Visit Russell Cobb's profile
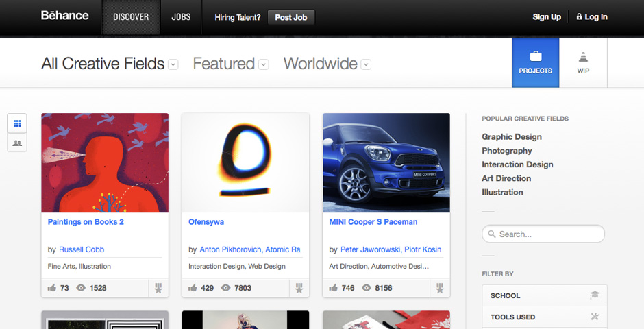 82,249
